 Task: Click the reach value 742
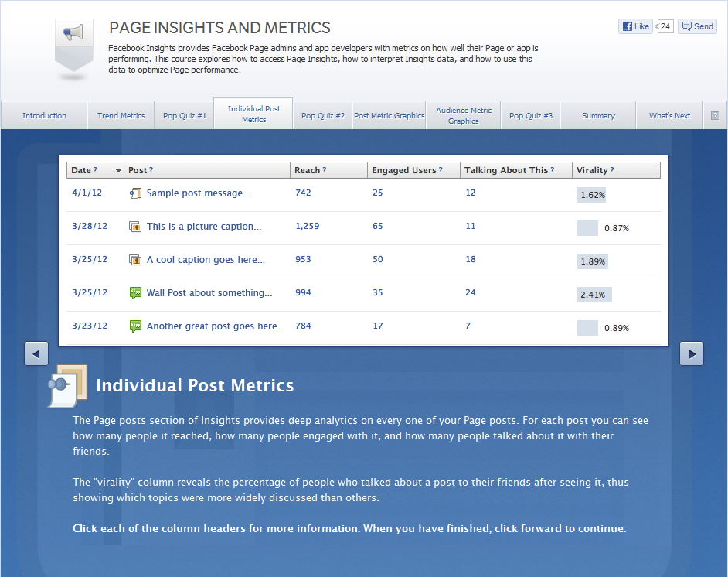click(303, 193)
